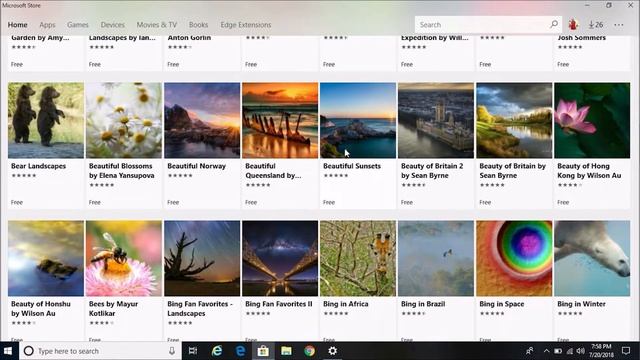The width and height of the screenshot is (640, 360).
Task: Click the Beautiful Norway title text
Action: (196, 166)
